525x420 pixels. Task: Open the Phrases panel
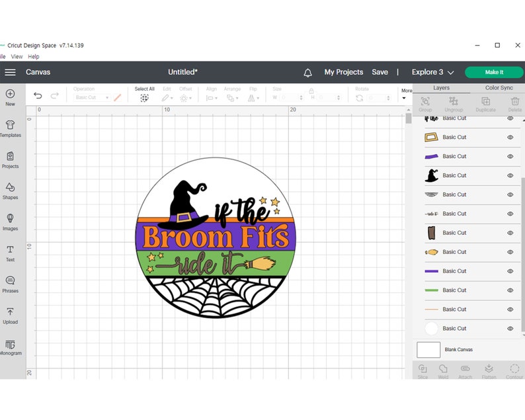(10, 280)
